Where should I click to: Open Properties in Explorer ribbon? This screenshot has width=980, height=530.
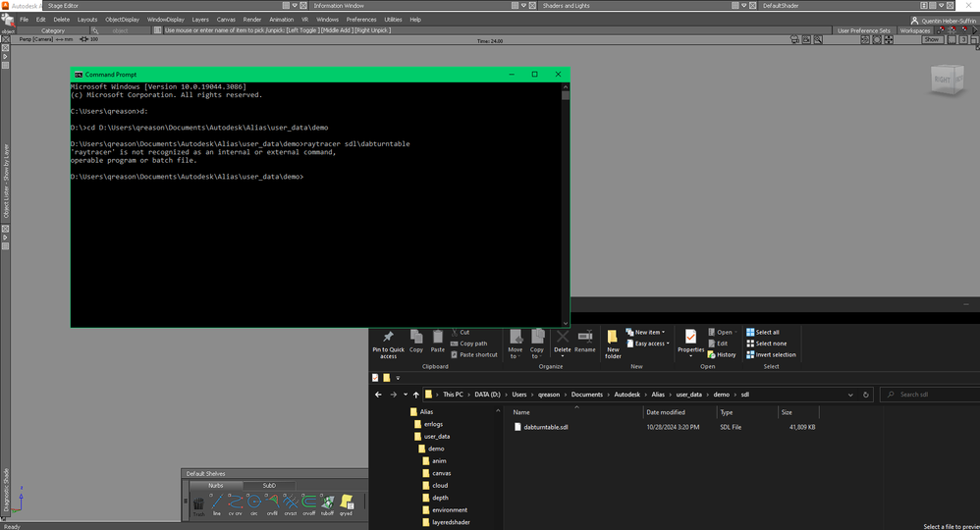pos(690,342)
